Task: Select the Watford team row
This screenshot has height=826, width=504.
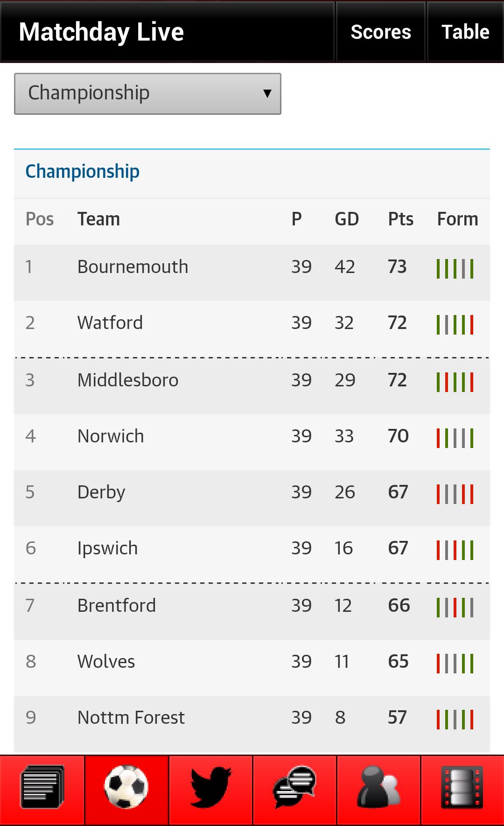Action: pos(110,323)
